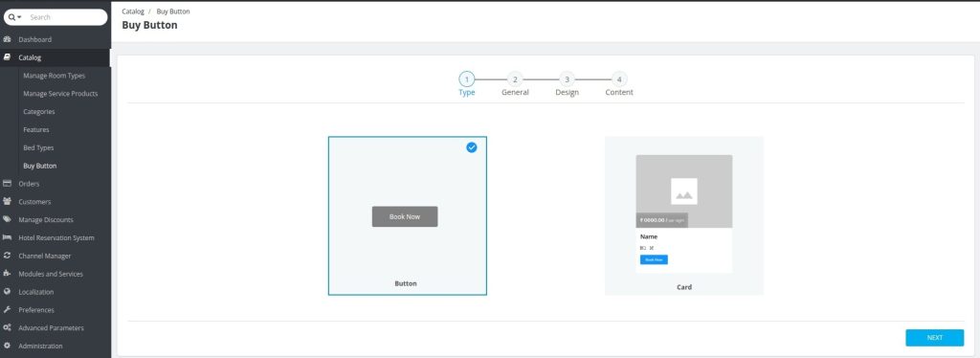980x358 pixels.
Task: Jump to step 3 circle
Action: [x=567, y=79]
